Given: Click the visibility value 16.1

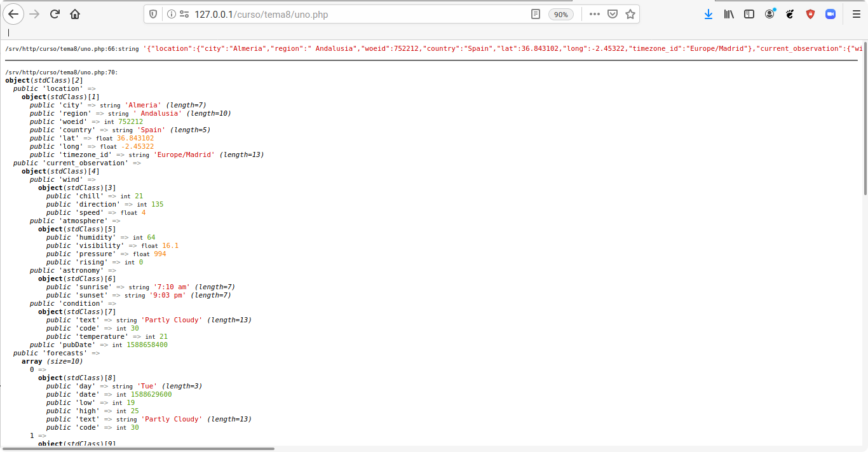Looking at the screenshot, I should [170, 245].
